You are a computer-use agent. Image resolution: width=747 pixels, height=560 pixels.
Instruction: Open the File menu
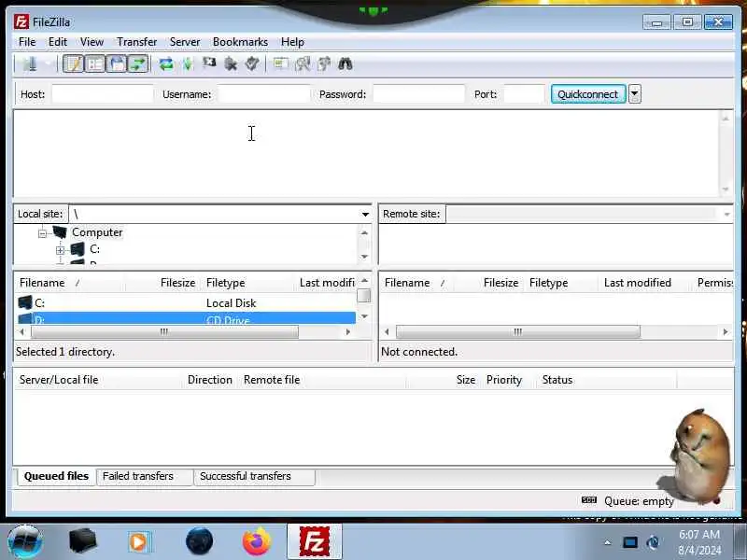click(27, 42)
